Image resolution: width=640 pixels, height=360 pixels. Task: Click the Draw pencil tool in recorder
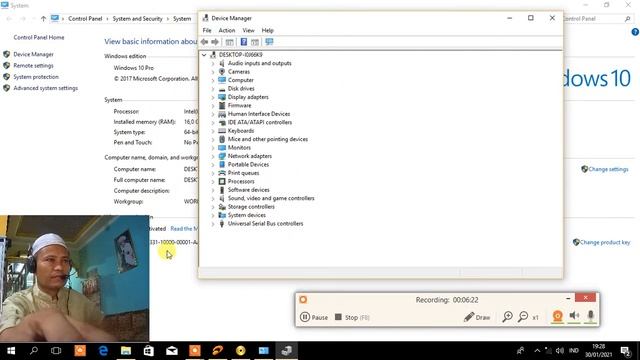tap(477, 317)
